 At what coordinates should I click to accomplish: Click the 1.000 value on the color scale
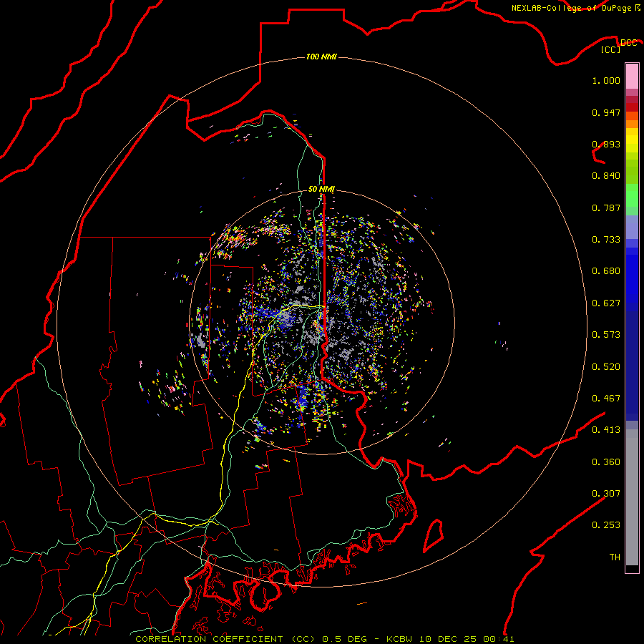point(606,80)
